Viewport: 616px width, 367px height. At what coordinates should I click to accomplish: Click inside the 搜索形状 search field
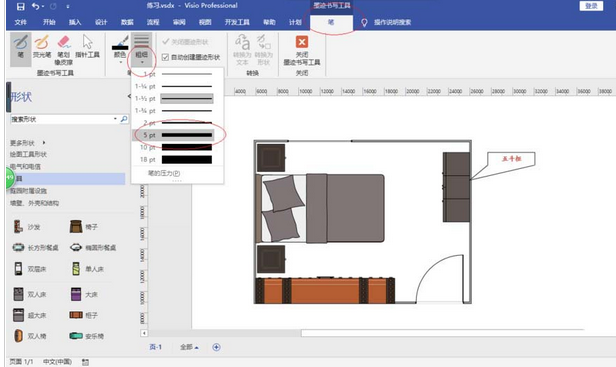coord(61,119)
